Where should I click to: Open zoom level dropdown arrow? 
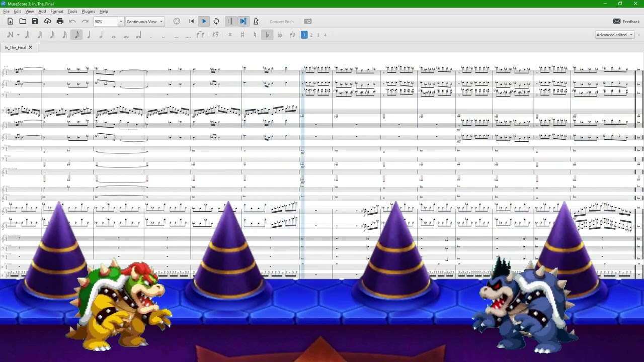121,22
